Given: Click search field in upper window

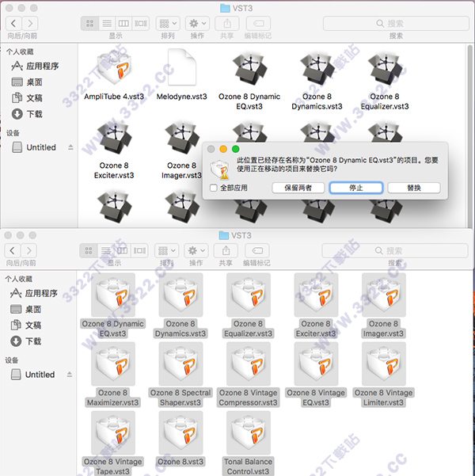Looking at the screenshot, I should pos(396,24).
